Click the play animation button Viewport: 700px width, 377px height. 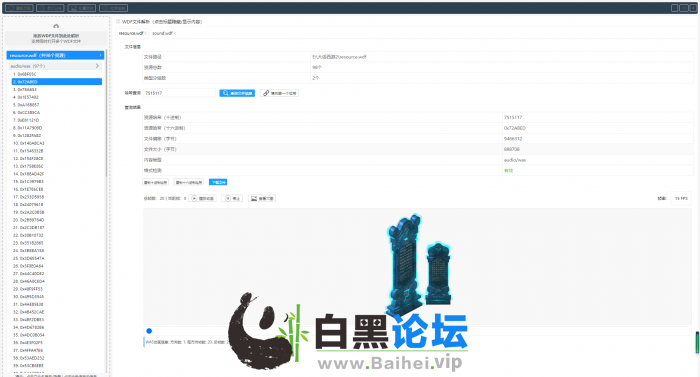click(203, 198)
